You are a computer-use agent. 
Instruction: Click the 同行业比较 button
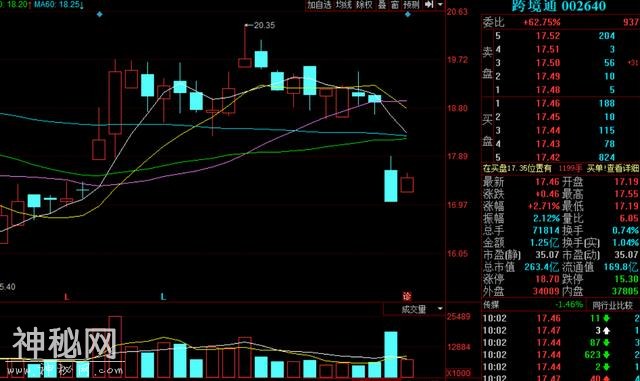[x=612, y=305]
